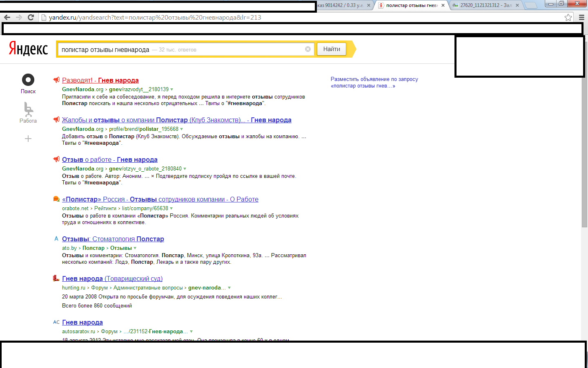This screenshot has width=588, height=368.
Task: Click favicon beside Стоматология Полстар result
Action: point(56,239)
